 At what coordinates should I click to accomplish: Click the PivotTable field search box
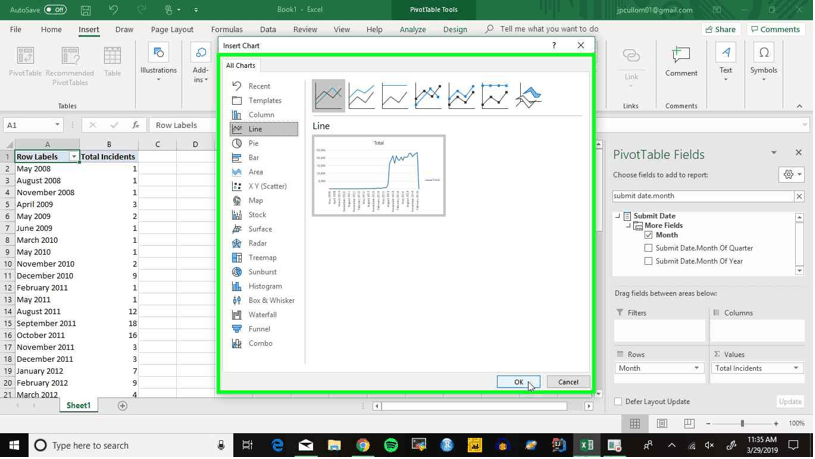pyautogui.click(x=703, y=196)
